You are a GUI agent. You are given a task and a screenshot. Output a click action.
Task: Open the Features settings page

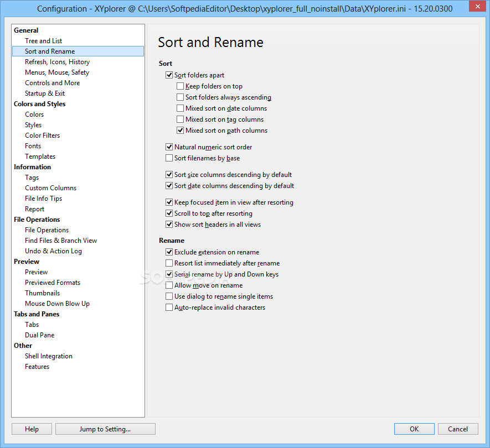point(37,367)
